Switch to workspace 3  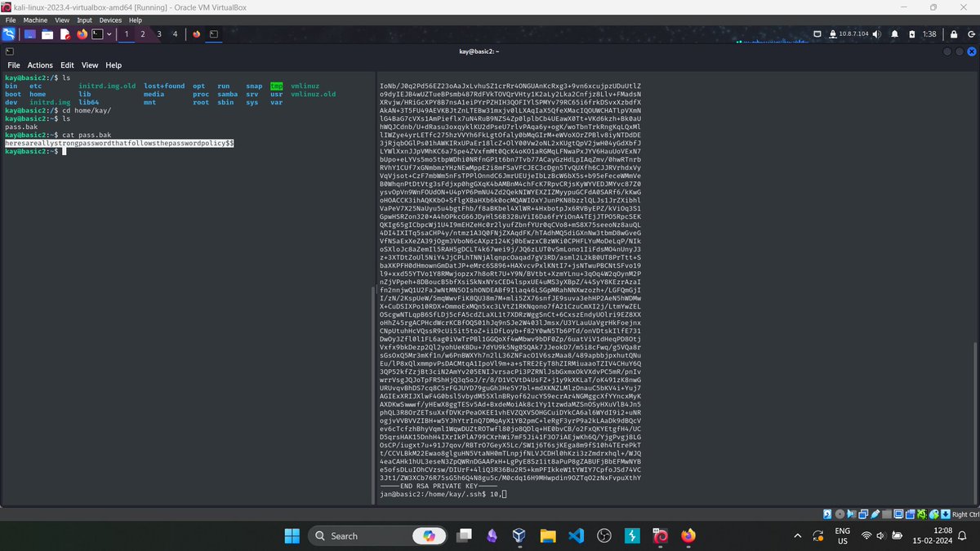158,34
